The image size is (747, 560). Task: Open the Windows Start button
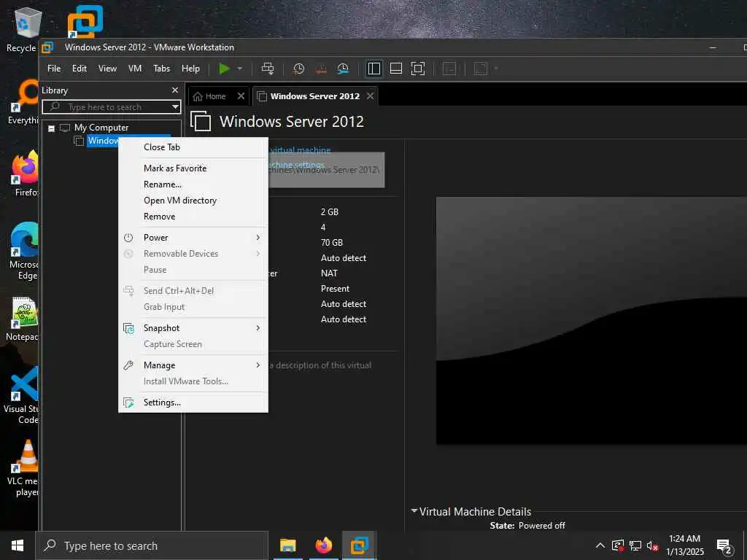(x=18, y=545)
